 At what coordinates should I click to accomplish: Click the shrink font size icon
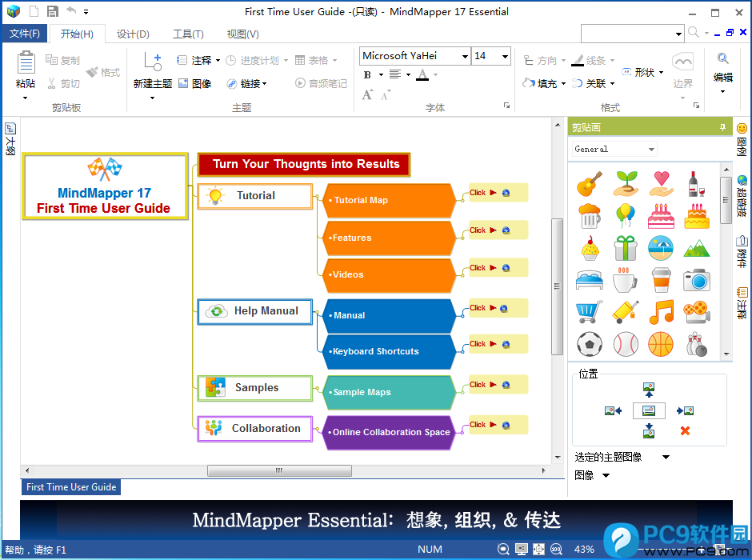386,95
